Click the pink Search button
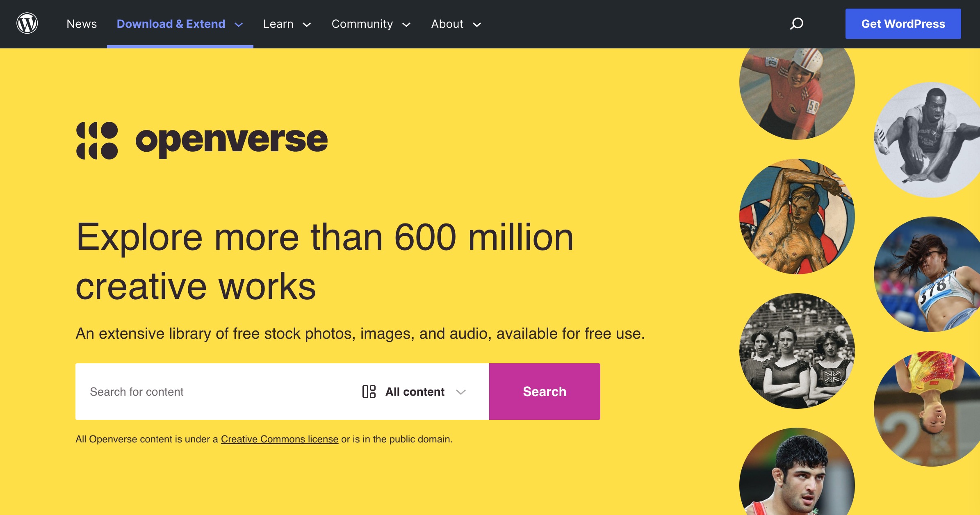The height and width of the screenshot is (515, 980). pyautogui.click(x=544, y=392)
